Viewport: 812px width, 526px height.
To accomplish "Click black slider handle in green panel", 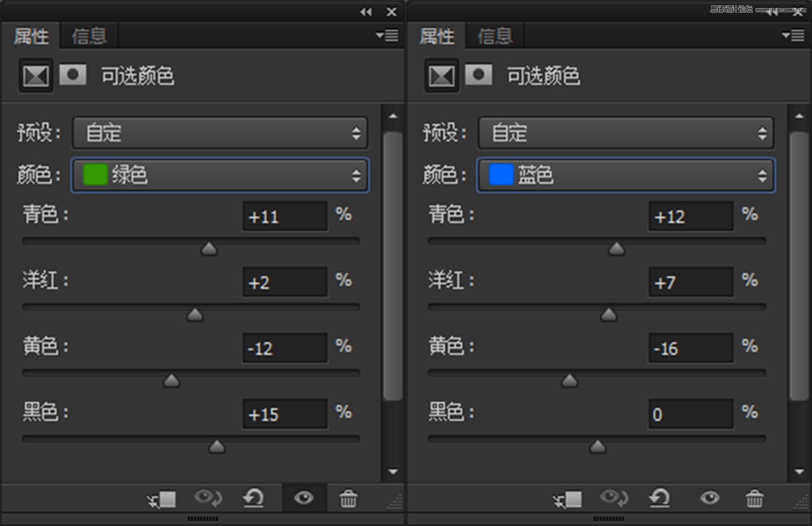I will click(x=217, y=447).
